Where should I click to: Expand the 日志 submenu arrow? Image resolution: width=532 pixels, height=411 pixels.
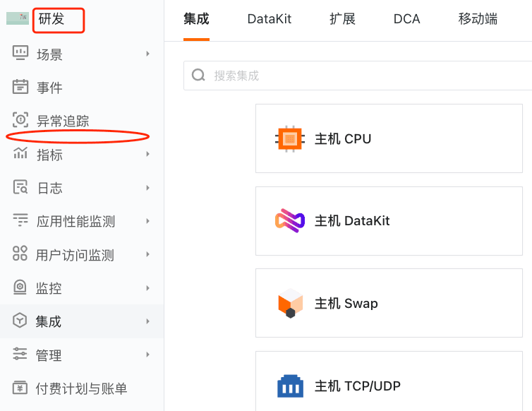click(x=147, y=188)
